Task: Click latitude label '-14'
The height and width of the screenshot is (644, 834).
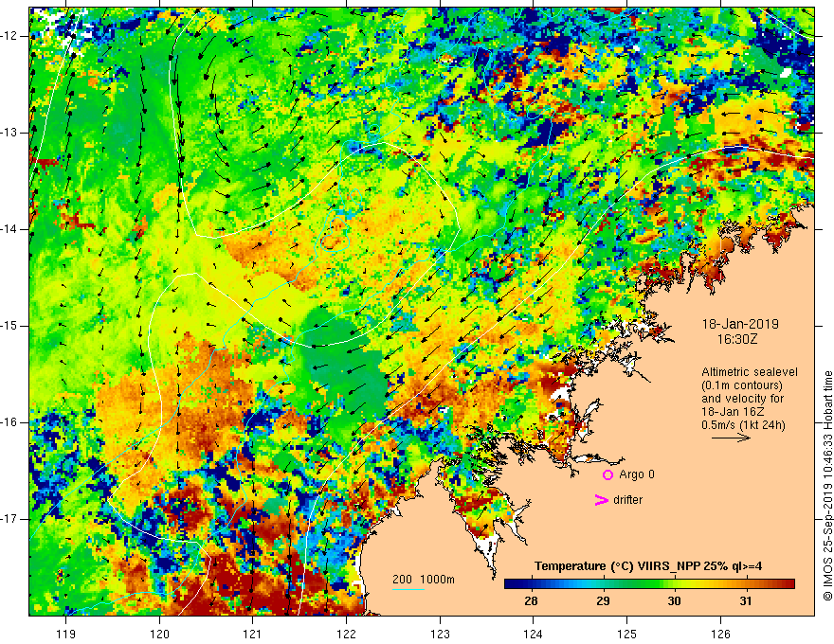Action: [x=9, y=229]
